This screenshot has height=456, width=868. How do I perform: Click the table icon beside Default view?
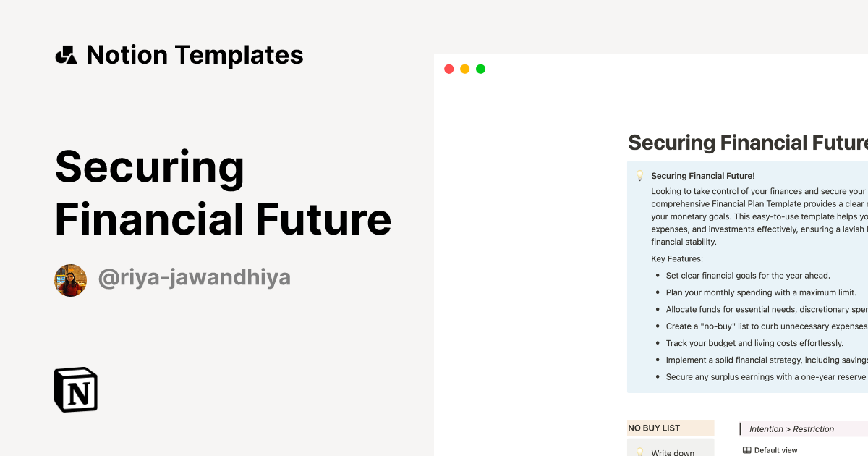746,449
